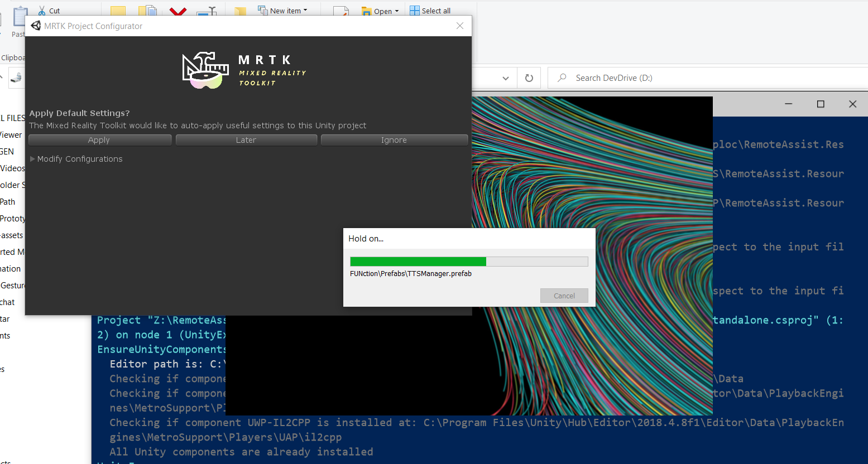This screenshot has height=464, width=868.
Task: Click the Paste clipboard icon in Explorer ribbon
Action: (20, 17)
